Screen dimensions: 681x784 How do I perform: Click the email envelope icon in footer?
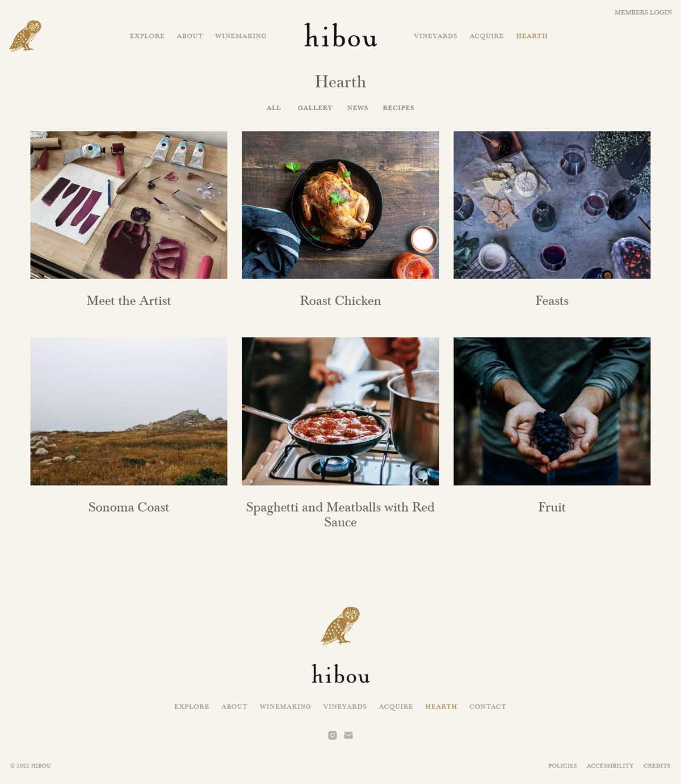[x=348, y=735]
